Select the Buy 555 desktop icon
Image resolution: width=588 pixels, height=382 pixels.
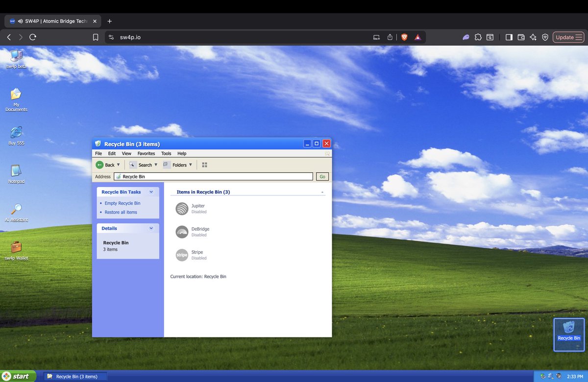(x=16, y=136)
